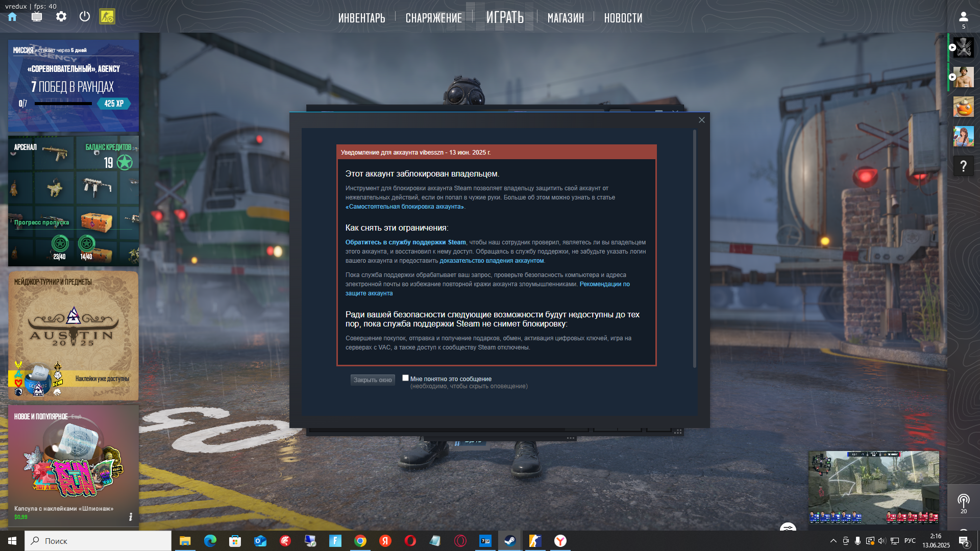Open remote desktop taskbar icon
980x551 pixels.
click(x=310, y=541)
